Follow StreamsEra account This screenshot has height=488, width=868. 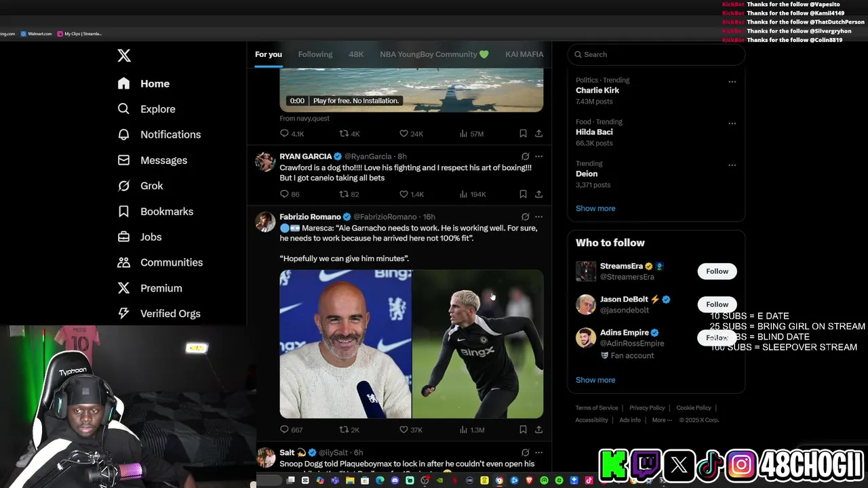(717, 271)
